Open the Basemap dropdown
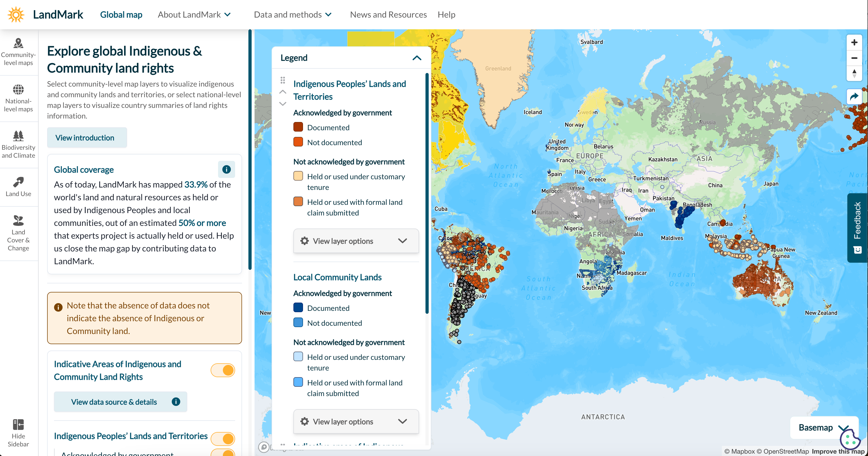 click(824, 427)
